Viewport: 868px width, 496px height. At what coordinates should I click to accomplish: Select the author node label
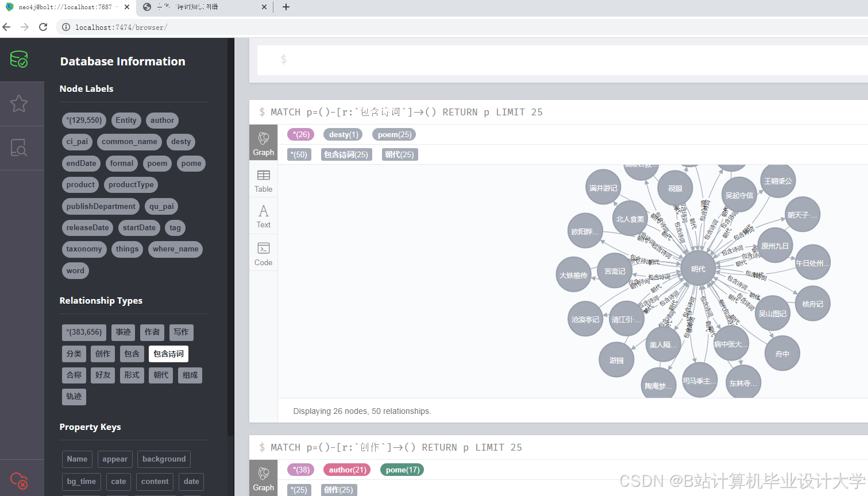click(x=162, y=121)
